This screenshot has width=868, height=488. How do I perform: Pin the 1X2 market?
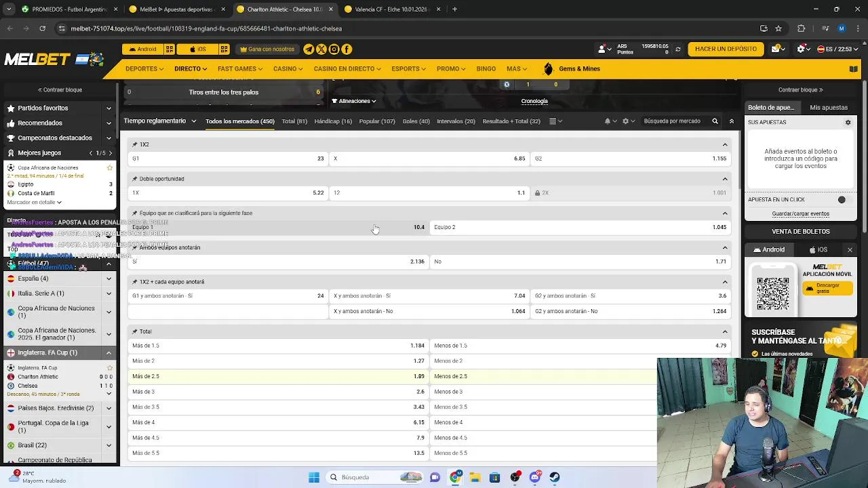pyautogui.click(x=134, y=144)
